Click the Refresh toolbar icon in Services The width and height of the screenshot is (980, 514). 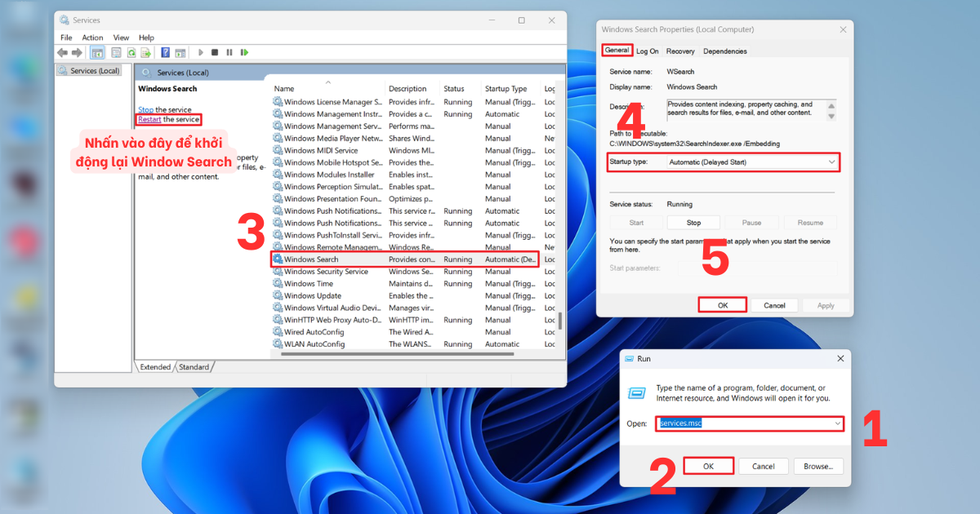click(x=131, y=52)
